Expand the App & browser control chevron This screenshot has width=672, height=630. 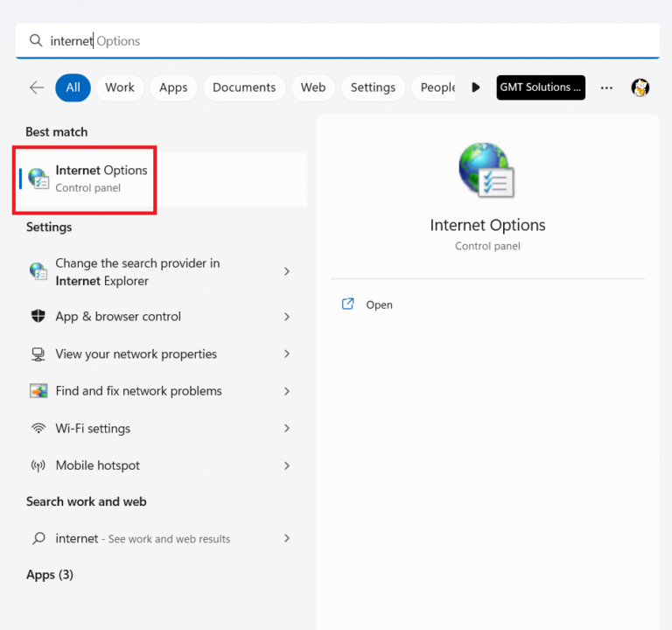[287, 317]
